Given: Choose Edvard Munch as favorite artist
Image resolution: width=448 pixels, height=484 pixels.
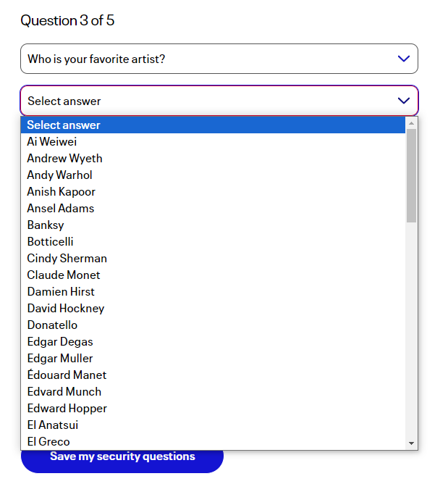Looking at the screenshot, I should (x=64, y=392).
